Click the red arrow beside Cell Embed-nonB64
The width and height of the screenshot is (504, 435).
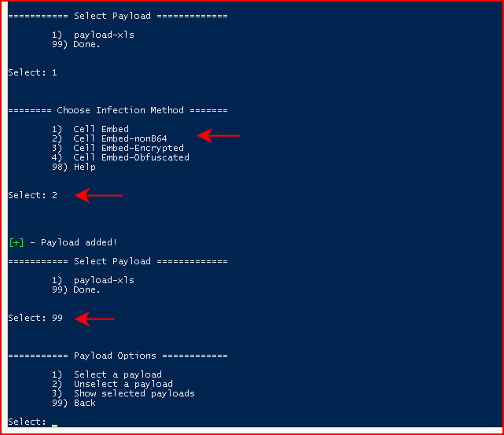click(x=219, y=135)
